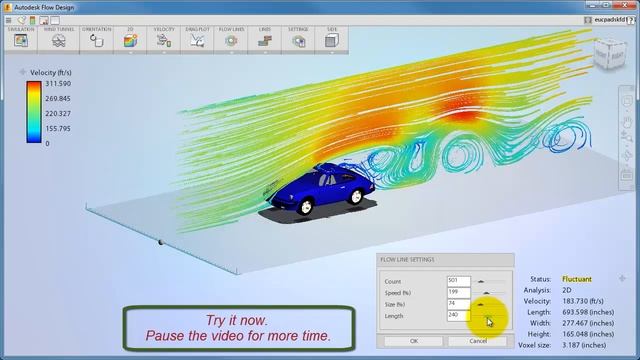Viewport: 640px width, 360px height.
Task: Click the 277.467 (inches) width value
Action: [588, 323]
